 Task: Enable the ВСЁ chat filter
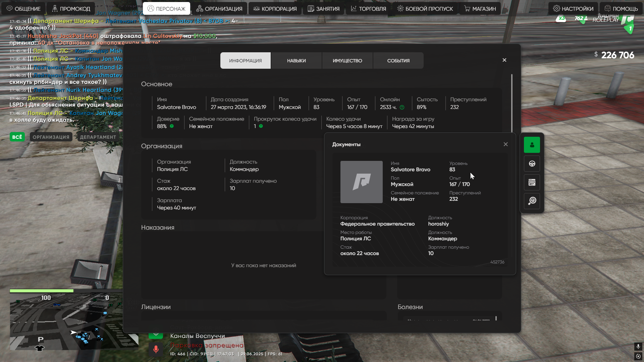click(x=17, y=137)
